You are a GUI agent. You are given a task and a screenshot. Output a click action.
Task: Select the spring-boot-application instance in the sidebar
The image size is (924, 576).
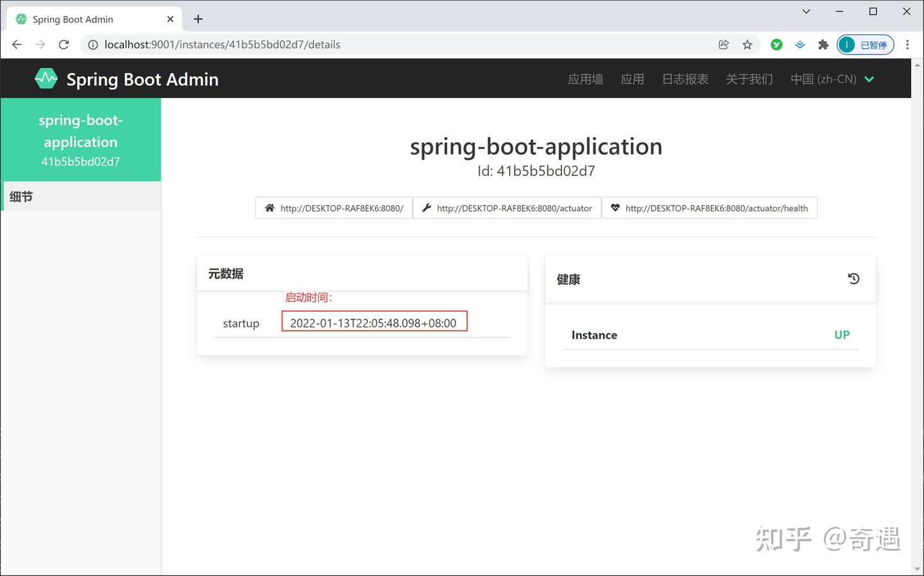(80, 140)
